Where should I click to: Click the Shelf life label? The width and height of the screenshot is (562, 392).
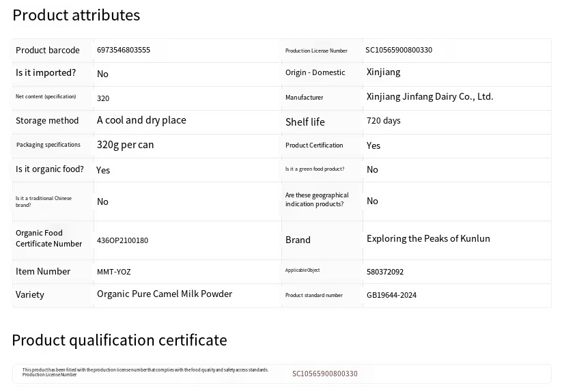click(305, 122)
